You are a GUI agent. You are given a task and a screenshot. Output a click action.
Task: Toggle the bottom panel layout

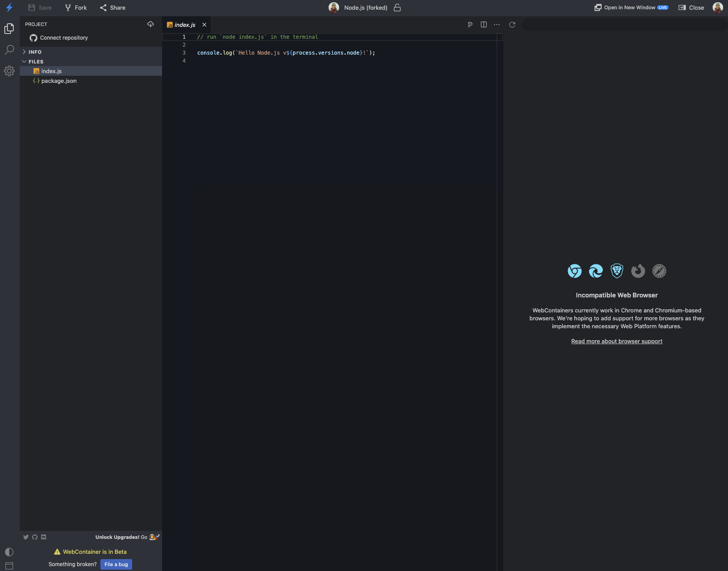(9, 566)
